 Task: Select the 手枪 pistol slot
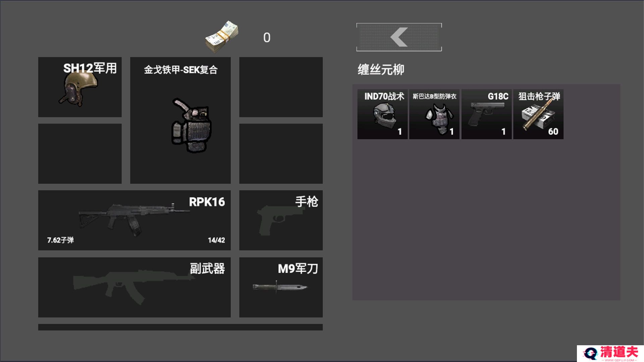coord(281,220)
